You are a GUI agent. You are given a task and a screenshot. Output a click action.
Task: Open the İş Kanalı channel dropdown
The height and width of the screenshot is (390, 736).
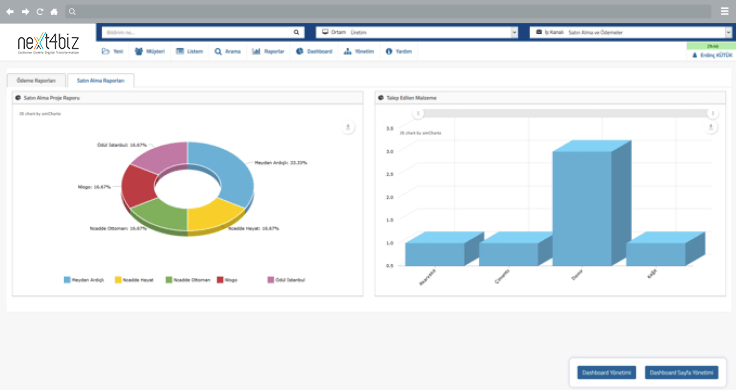point(630,32)
